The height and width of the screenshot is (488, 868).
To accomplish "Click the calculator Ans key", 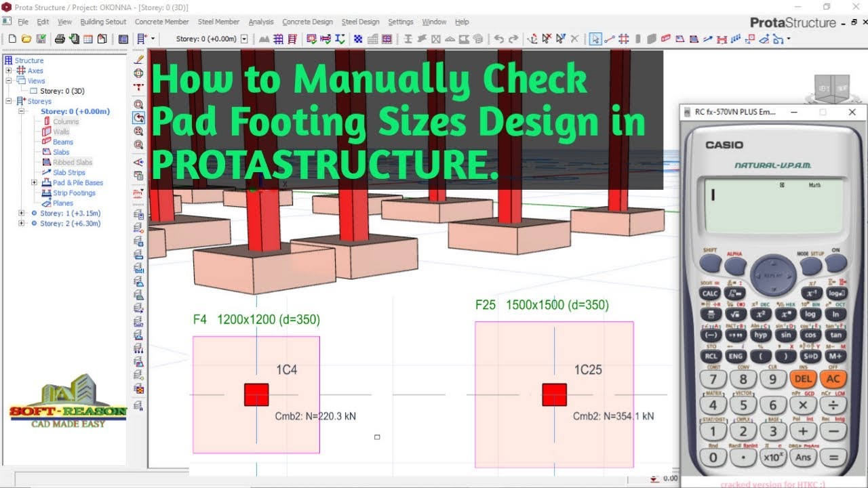I will click(x=802, y=456).
